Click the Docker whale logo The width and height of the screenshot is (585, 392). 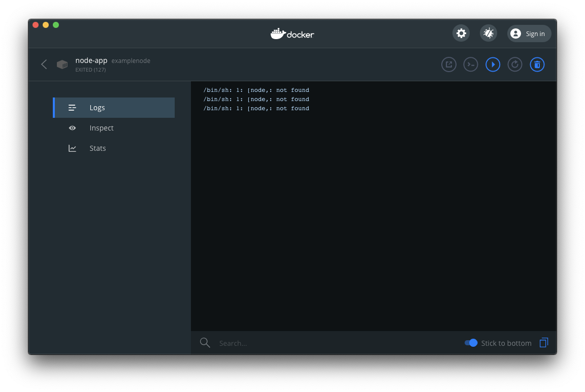[292, 34]
